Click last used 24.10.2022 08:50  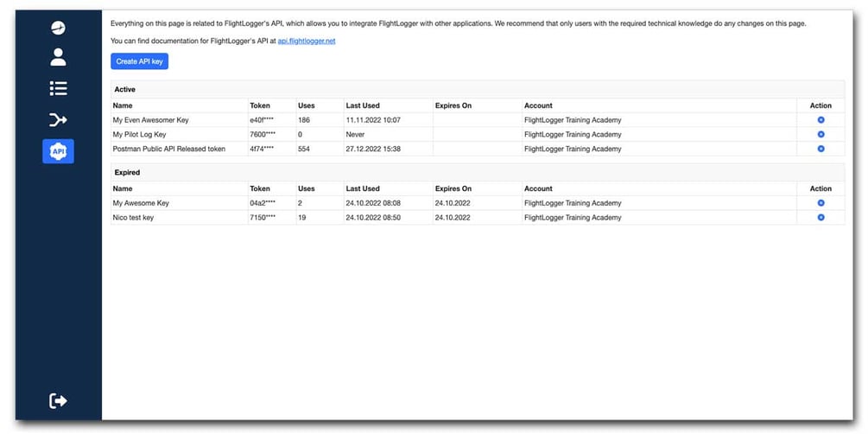click(373, 218)
